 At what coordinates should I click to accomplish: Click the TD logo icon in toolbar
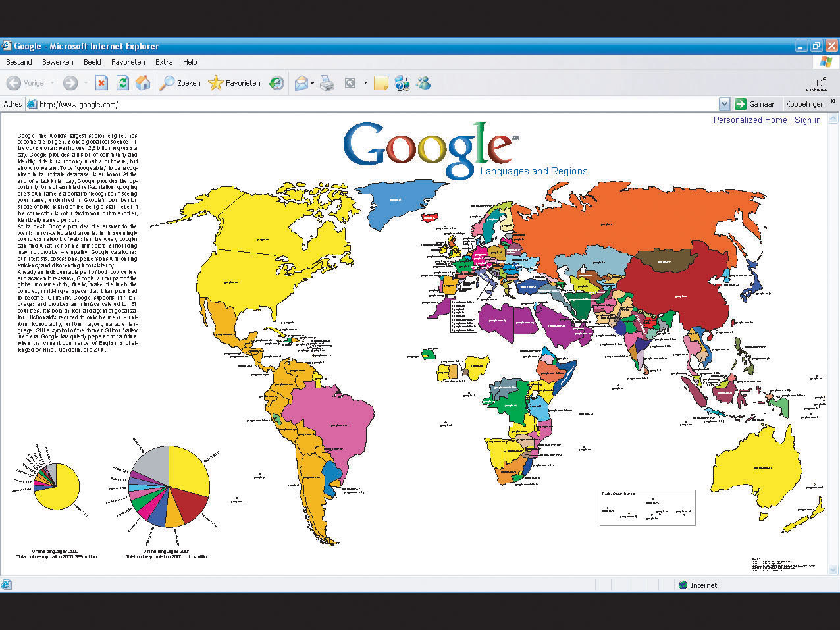point(818,84)
